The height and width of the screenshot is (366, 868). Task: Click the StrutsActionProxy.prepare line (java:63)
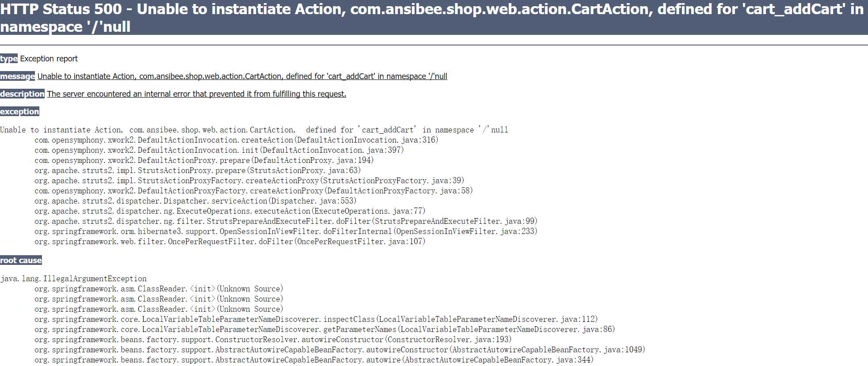click(198, 170)
